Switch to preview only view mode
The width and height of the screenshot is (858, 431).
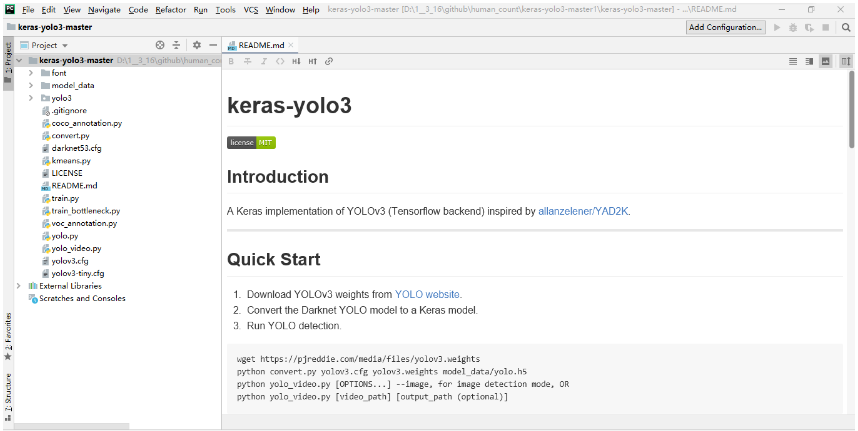[826, 61]
